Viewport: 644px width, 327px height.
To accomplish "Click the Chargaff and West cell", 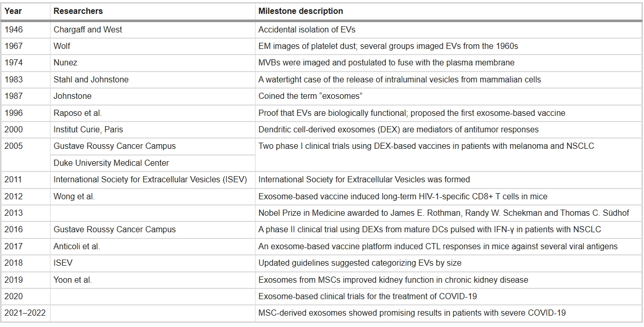I will 88,29.
